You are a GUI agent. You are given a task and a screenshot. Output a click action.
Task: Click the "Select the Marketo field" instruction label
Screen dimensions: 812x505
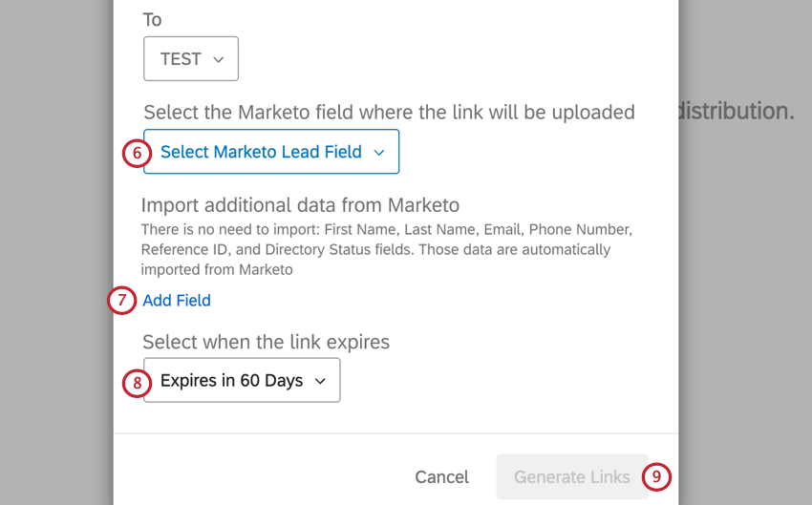coord(389,113)
